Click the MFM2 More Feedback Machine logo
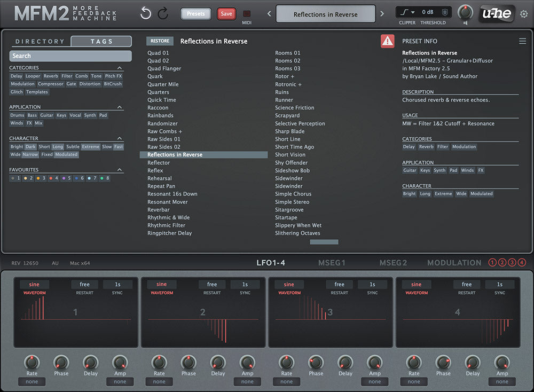 (x=65, y=14)
